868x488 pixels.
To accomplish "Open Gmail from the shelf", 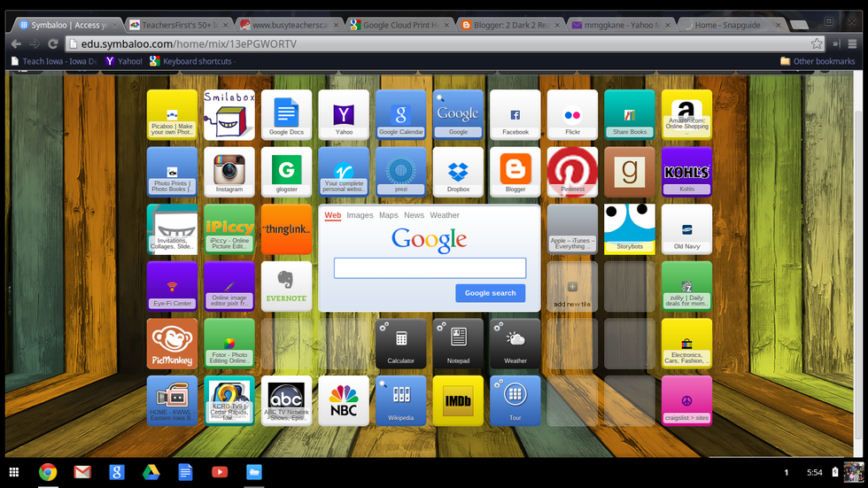I will click(82, 472).
